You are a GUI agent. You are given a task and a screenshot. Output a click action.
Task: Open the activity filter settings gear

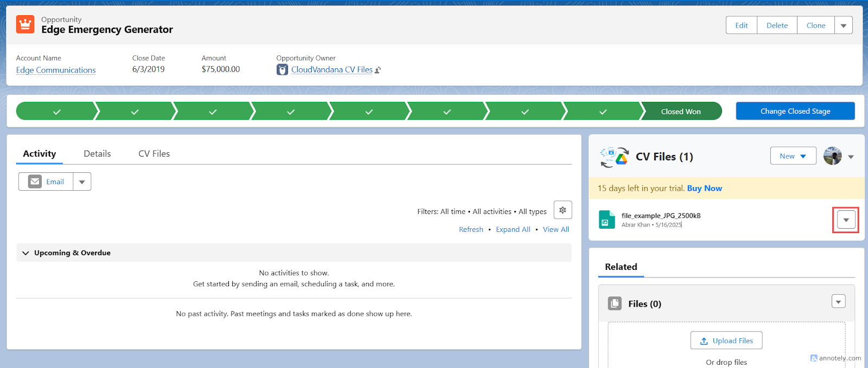(x=563, y=210)
